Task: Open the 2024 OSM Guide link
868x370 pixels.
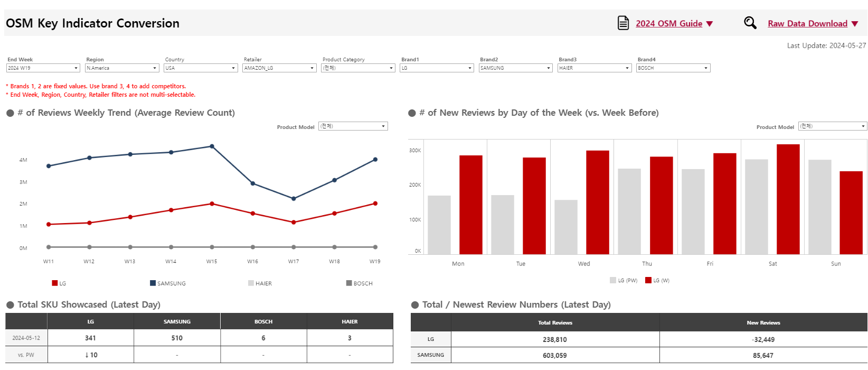Action: tap(668, 24)
